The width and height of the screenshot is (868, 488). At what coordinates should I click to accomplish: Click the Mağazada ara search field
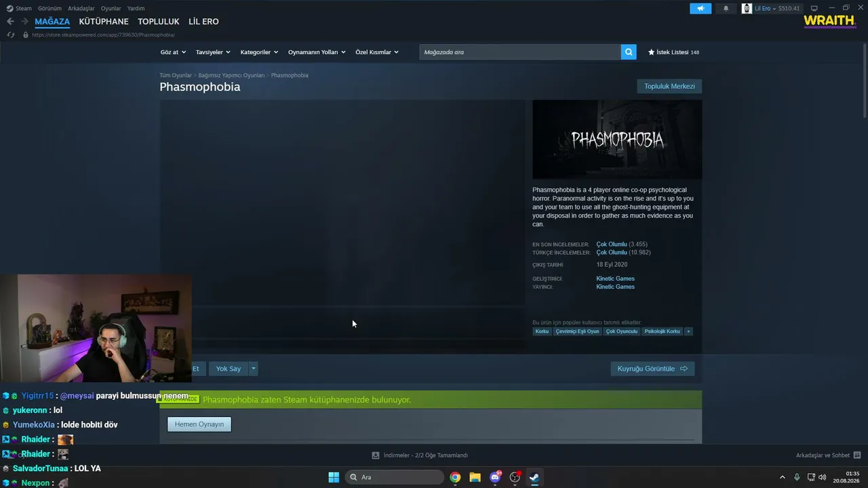(520, 52)
